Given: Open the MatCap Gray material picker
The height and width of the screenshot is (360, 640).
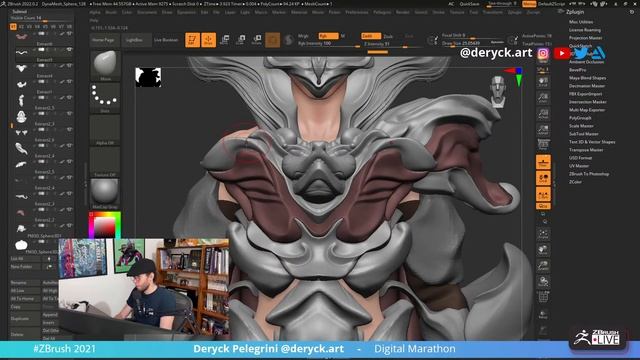Looking at the screenshot, I should (105, 194).
